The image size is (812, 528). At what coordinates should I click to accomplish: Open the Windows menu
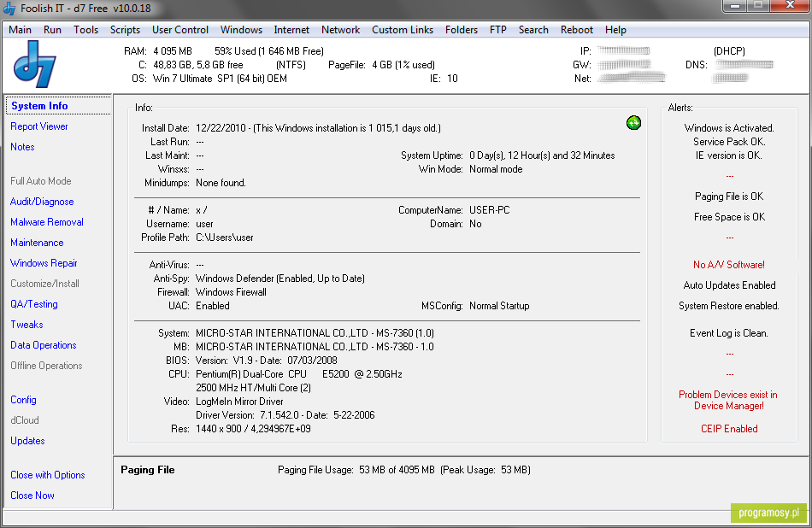[241, 30]
